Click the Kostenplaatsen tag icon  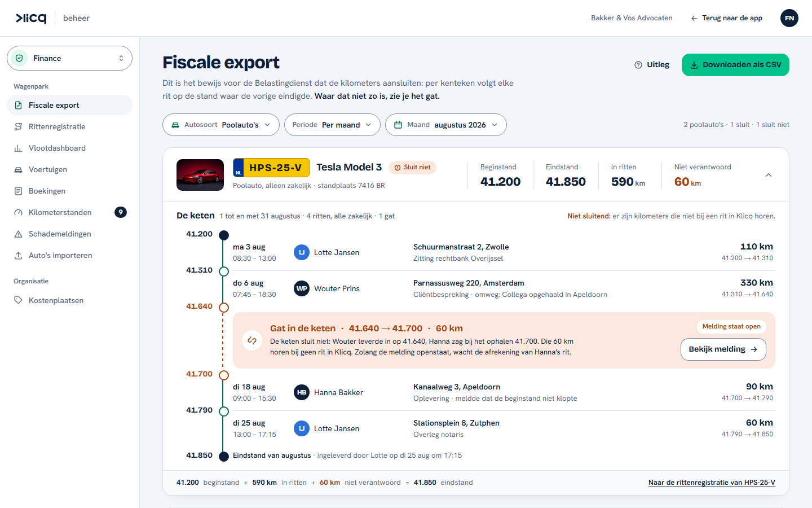pos(18,300)
